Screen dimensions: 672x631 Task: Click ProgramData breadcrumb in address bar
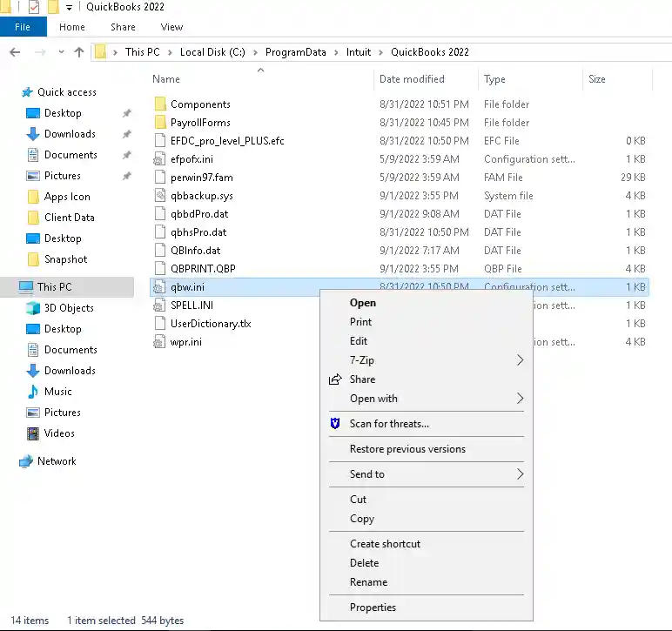coord(296,52)
